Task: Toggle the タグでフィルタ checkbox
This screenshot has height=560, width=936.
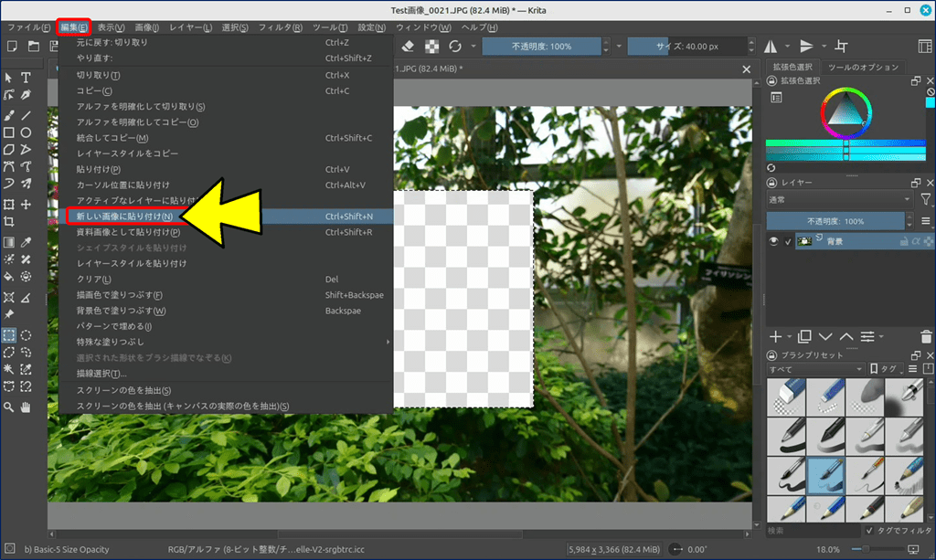Action: (x=868, y=530)
